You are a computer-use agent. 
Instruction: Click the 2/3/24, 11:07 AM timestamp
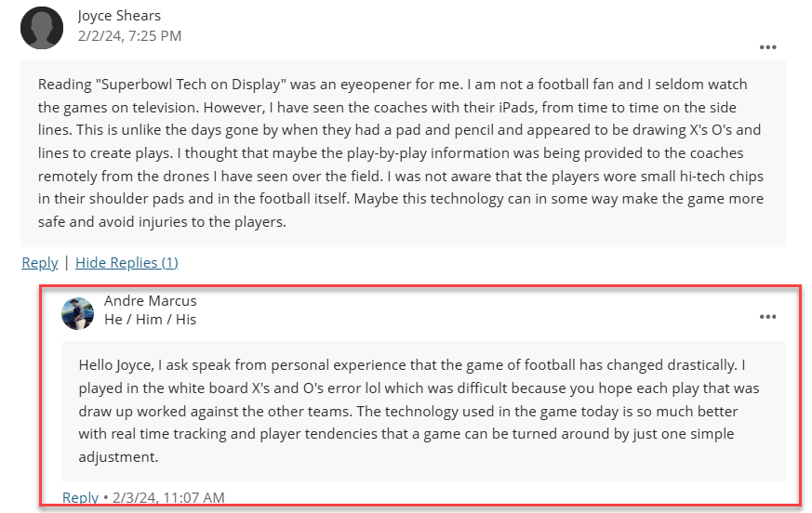pos(169,497)
